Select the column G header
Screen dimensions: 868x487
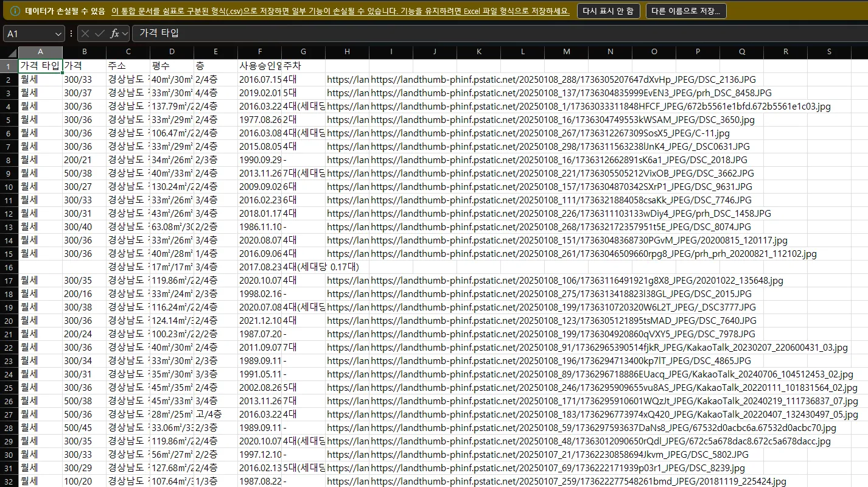pos(303,52)
